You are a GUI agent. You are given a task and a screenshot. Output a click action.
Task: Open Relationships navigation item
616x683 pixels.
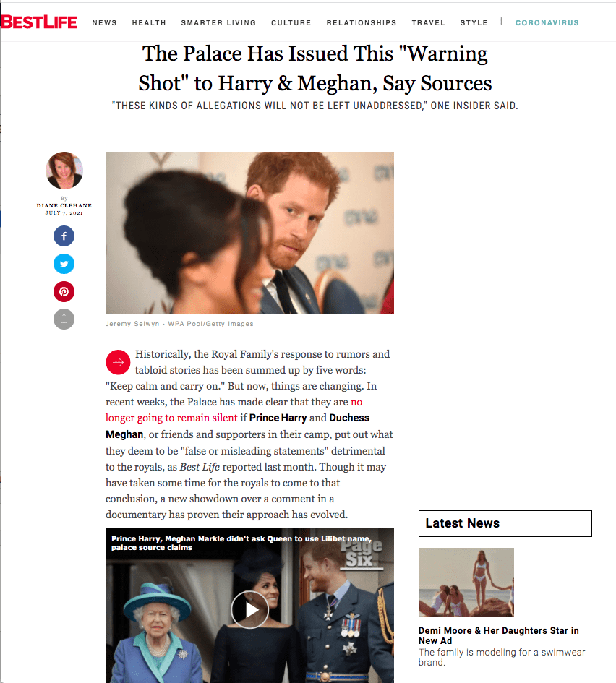[362, 22]
